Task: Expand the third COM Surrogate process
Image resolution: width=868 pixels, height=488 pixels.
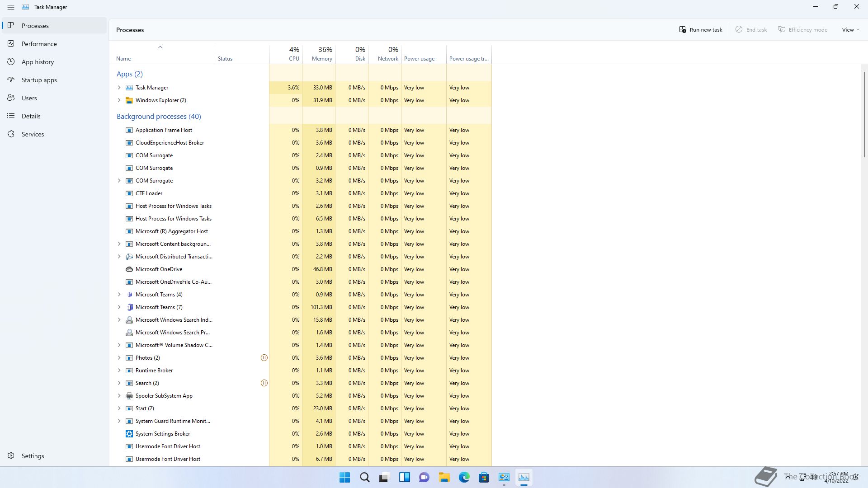Action: pos(119,181)
